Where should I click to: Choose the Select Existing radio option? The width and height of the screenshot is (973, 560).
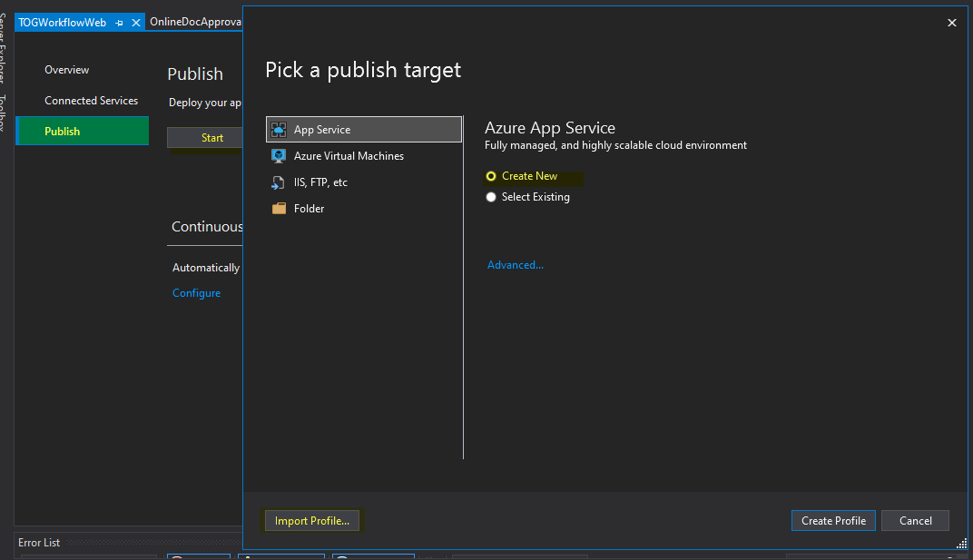(491, 197)
